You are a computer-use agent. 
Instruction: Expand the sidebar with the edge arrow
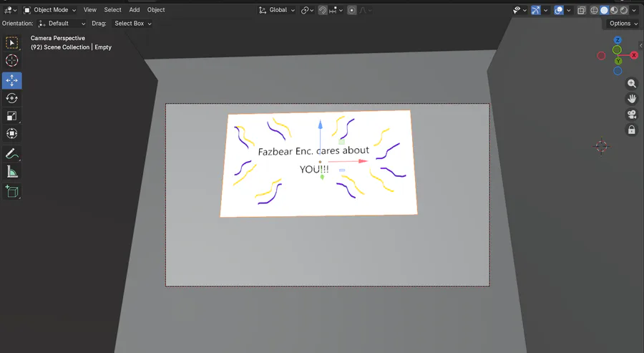coord(641,45)
